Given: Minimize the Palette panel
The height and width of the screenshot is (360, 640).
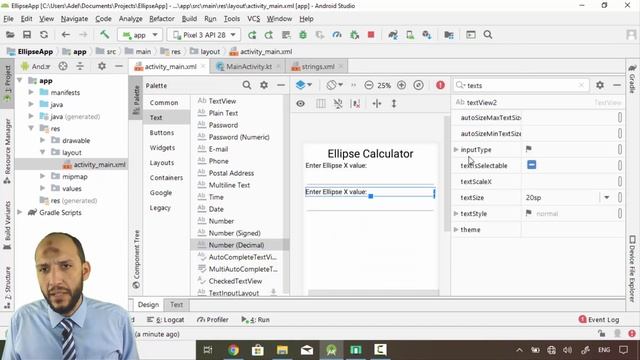Looking at the screenshot, I should coord(281,85).
